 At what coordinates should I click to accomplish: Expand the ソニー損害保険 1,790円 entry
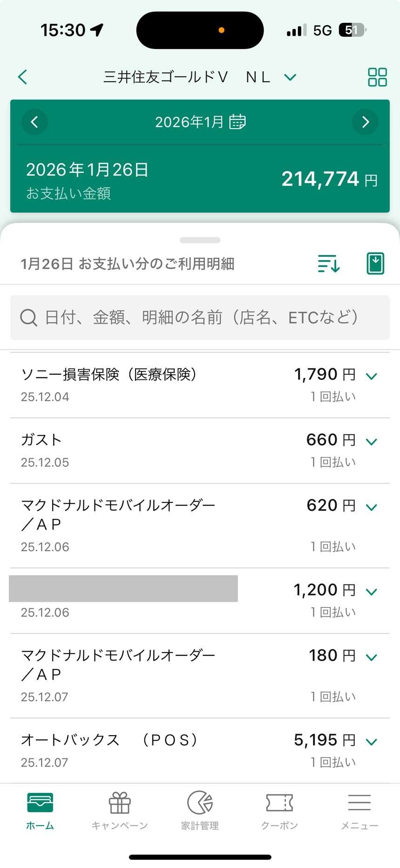371,376
